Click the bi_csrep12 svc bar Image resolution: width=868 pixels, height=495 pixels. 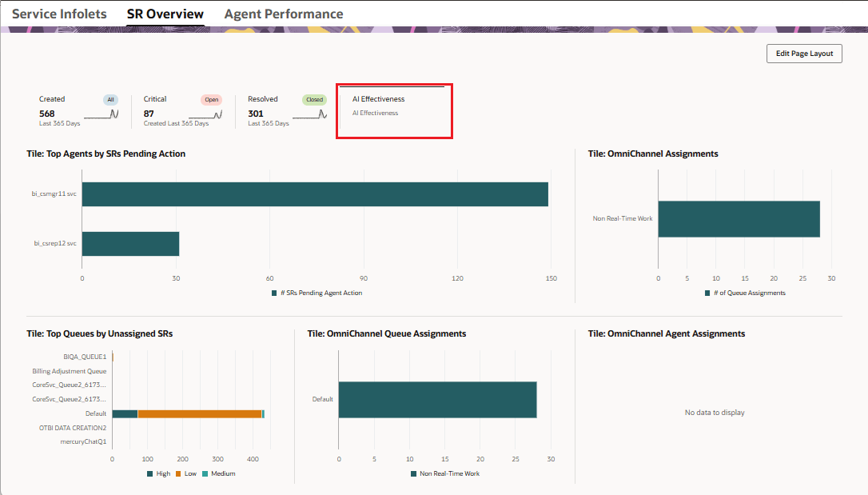[x=130, y=244]
